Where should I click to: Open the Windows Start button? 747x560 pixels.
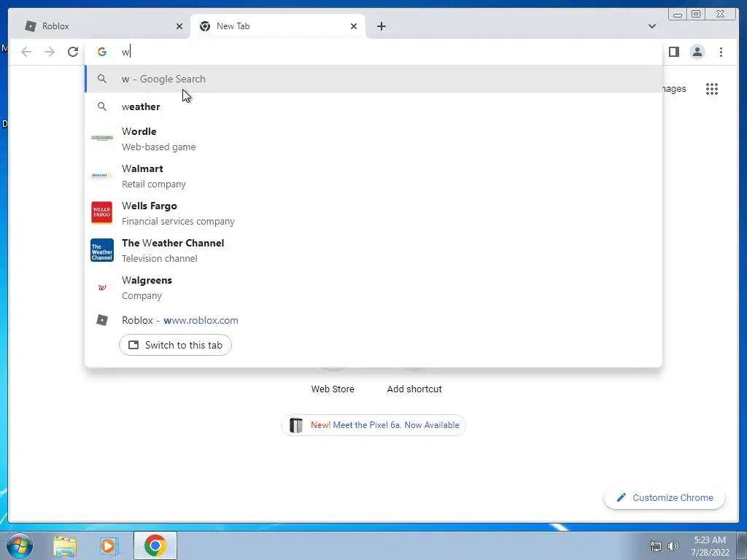tap(20, 545)
